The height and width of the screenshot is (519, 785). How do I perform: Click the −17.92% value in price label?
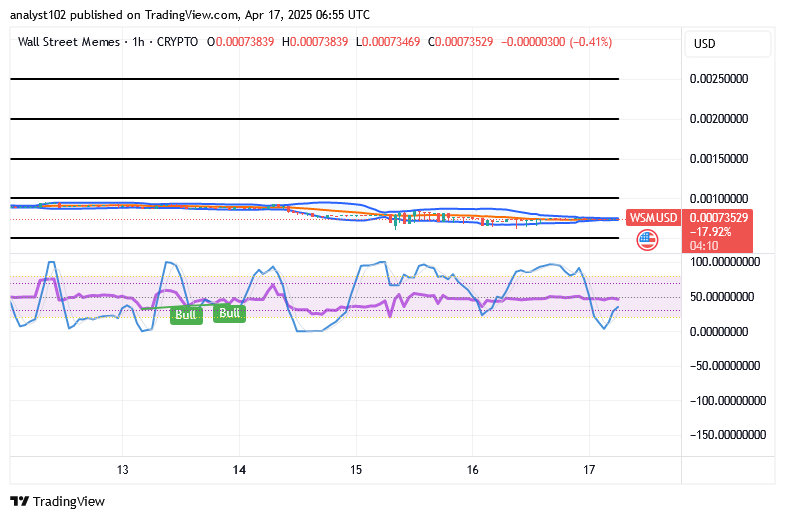point(710,232)
